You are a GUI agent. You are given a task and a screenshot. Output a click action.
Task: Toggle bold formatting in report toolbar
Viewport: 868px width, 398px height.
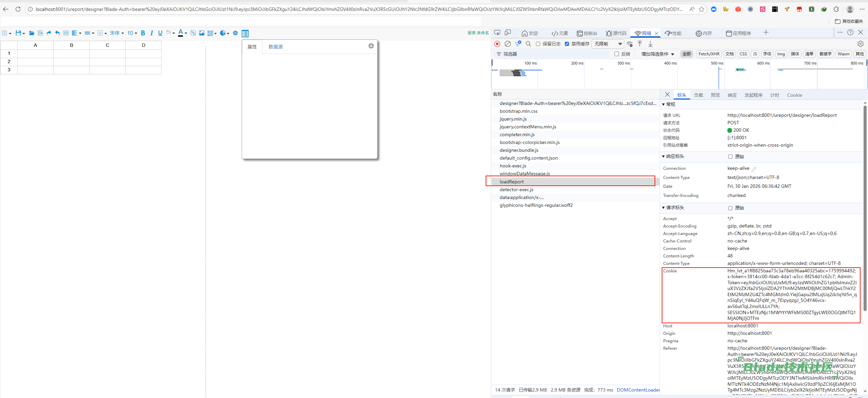143,33
